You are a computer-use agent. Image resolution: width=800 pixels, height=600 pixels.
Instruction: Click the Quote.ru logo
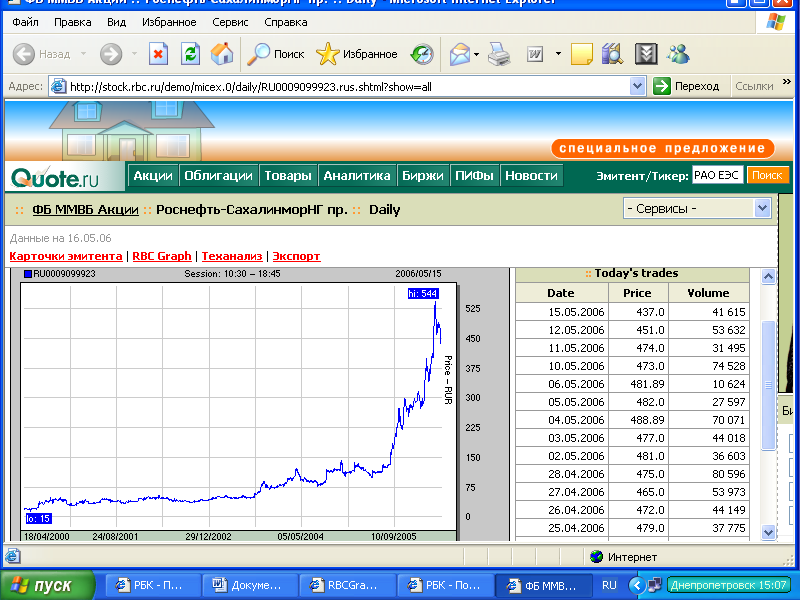click(55, 178)
